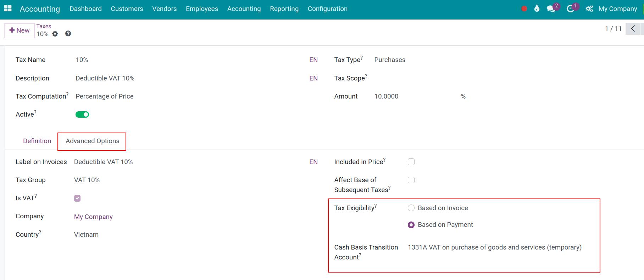
Task: Open the apps grid home menu icon
Action: click(7, 9)
